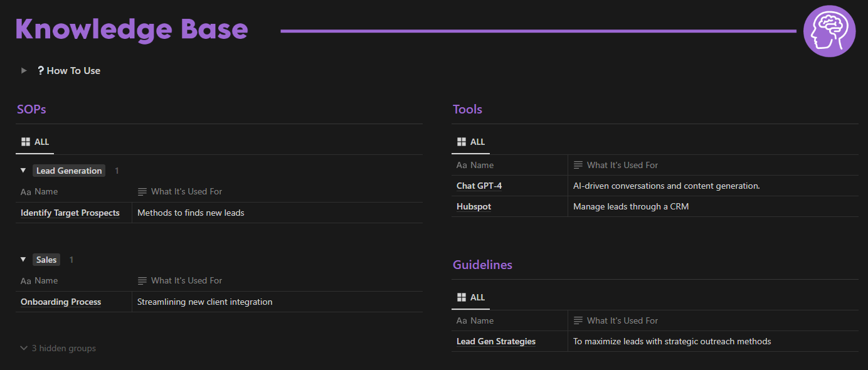Open the Lead Gen Strategies guideline
The width and height of the screenshot is (868, 370).
pos(496,342)
